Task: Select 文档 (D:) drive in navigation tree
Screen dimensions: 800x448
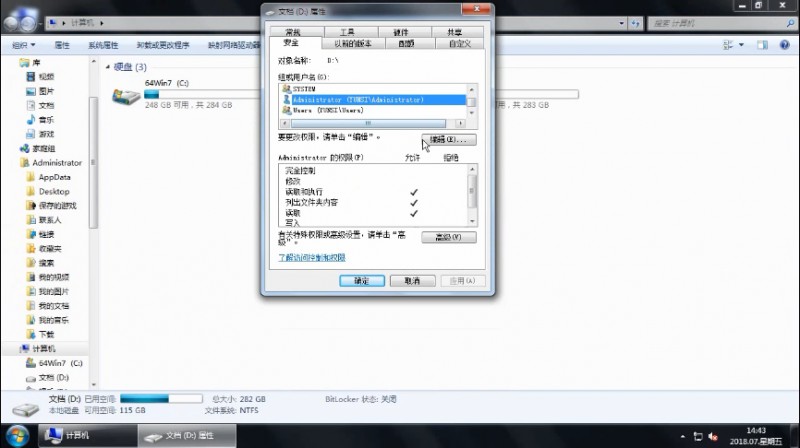Action: [47, 378]
